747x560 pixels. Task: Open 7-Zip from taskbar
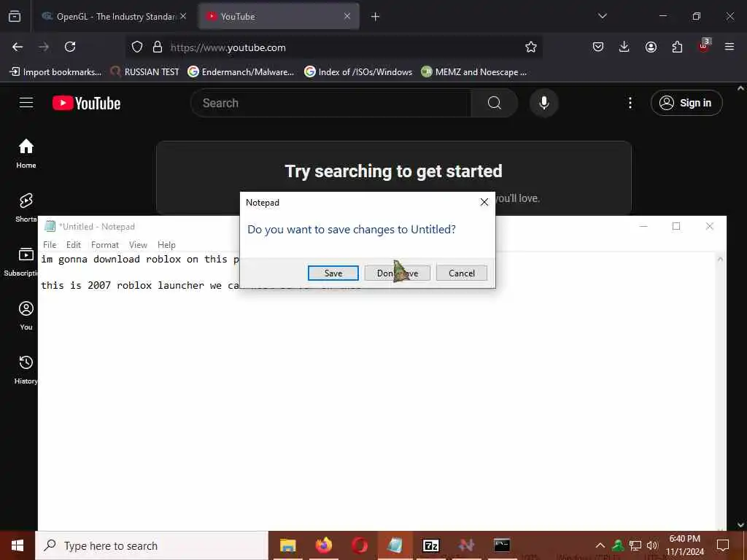(430, 545)
